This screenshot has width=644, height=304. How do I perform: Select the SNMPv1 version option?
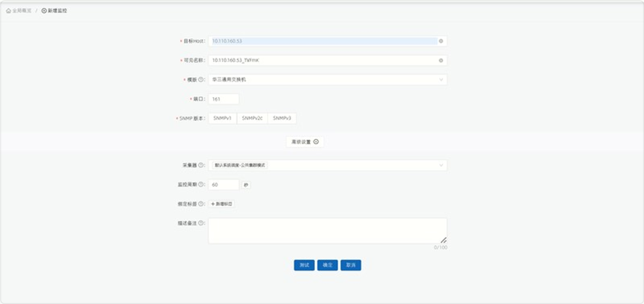click(x=223, y=118)
